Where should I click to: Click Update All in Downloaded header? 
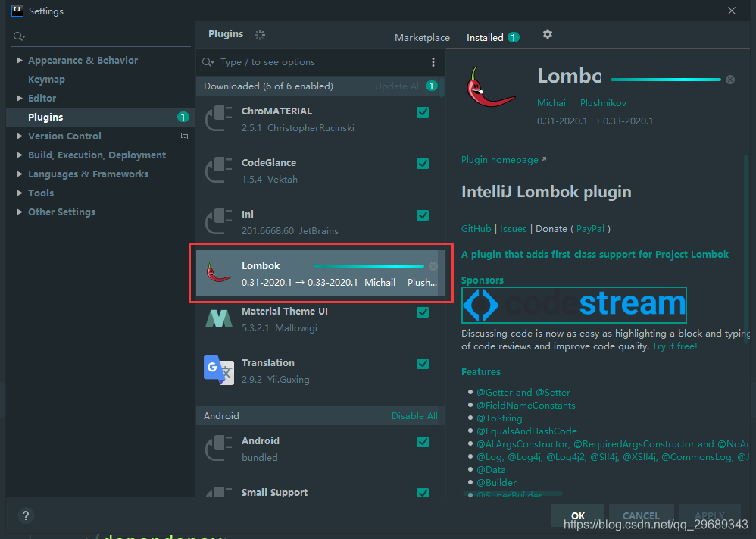click(x=398, y=86)
